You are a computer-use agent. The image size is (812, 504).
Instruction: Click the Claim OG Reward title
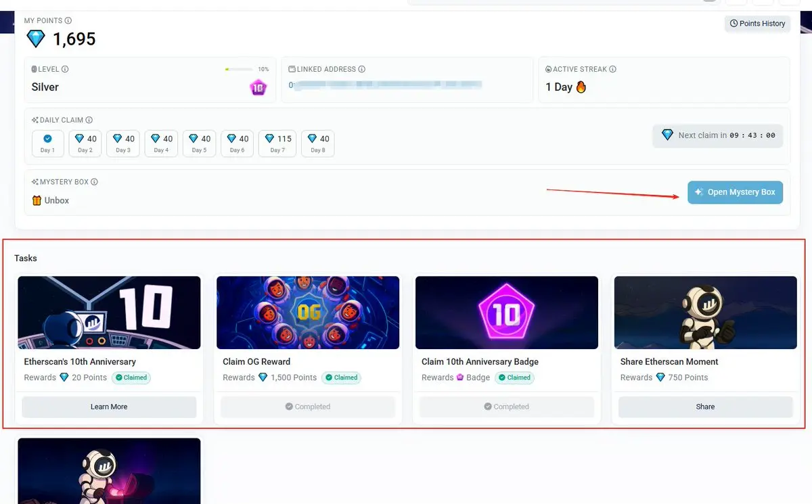tap(256, 362)
